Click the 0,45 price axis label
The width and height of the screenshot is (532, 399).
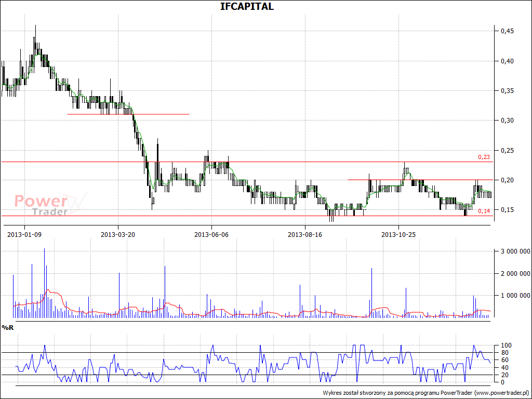tap(507, 31)
